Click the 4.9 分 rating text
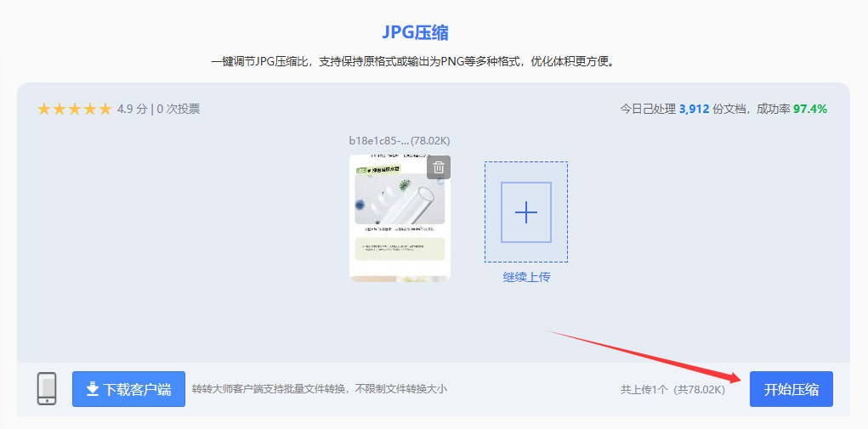 [x=132, y=109]
